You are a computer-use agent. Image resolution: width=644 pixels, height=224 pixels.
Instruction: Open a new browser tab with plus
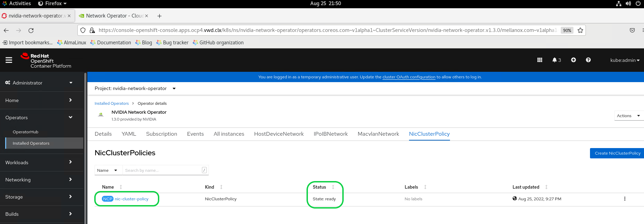[x=159, y=16]
